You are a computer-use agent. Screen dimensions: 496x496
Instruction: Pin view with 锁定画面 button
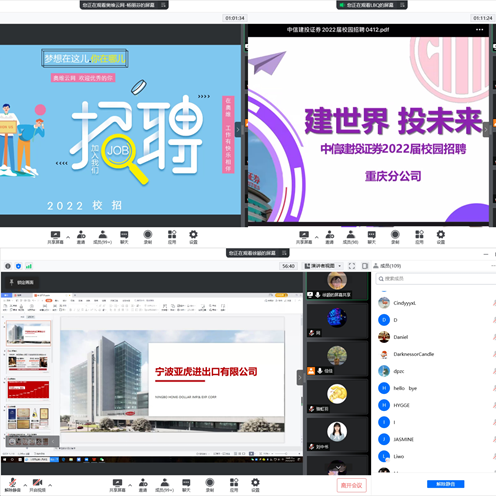(22, 282)
